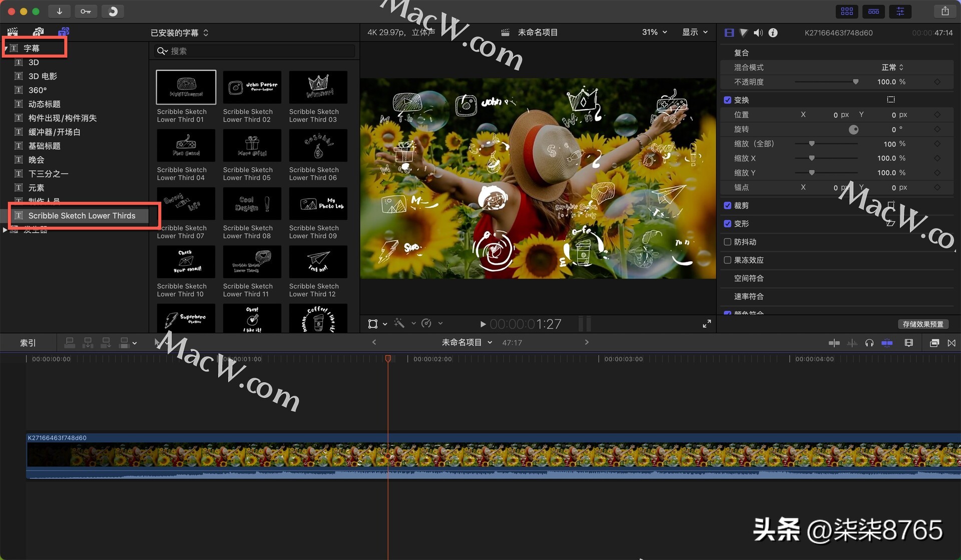The width and height of the screenshot is (961, 560).
Task: Enable the 防抖动 checkbox
Action: coord(727,242)
